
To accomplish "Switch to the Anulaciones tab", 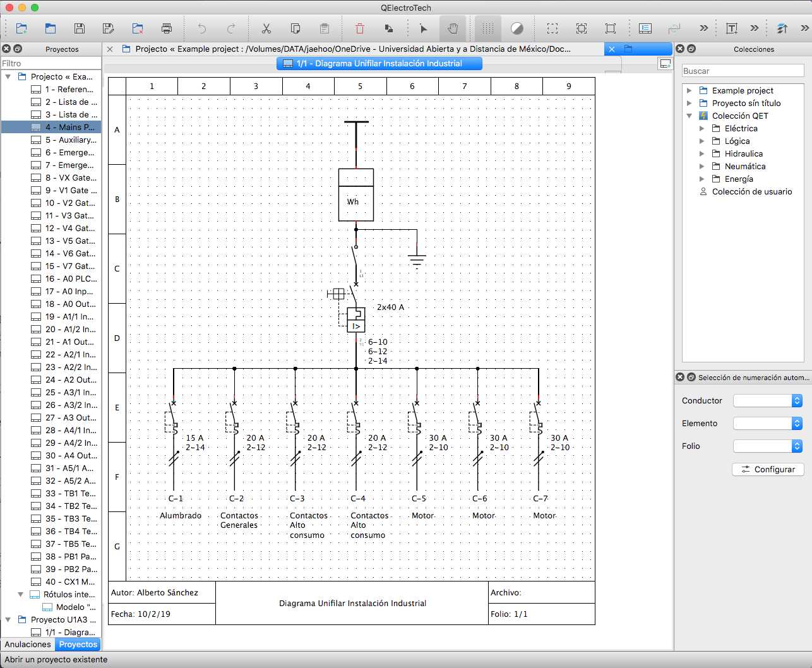I will 28,644.
